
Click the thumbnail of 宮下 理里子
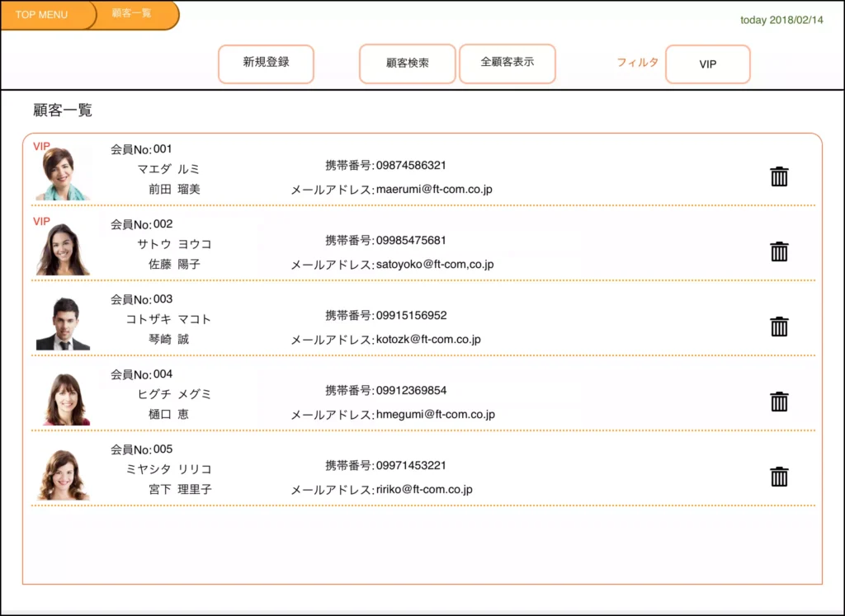pos(63,475)
